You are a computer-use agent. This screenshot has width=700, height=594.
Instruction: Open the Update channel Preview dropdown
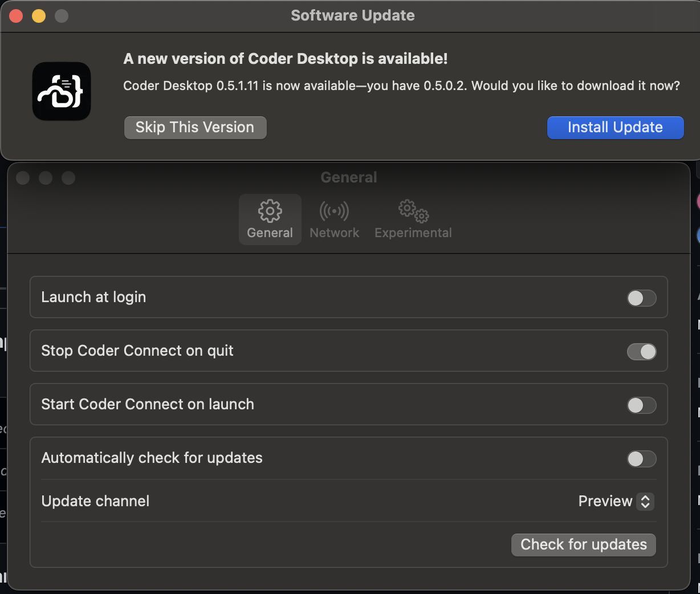(x=616, y=501)
